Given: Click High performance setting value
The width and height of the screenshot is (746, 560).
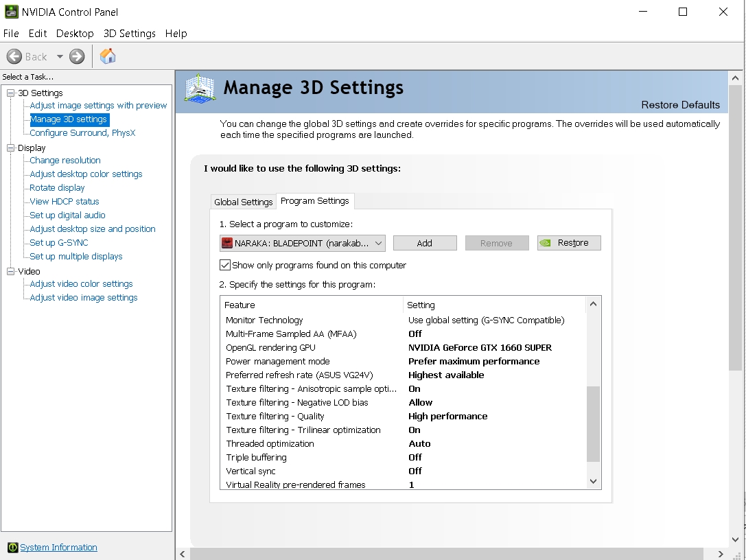Looking at the screenshot, I should tap(447, 417).
